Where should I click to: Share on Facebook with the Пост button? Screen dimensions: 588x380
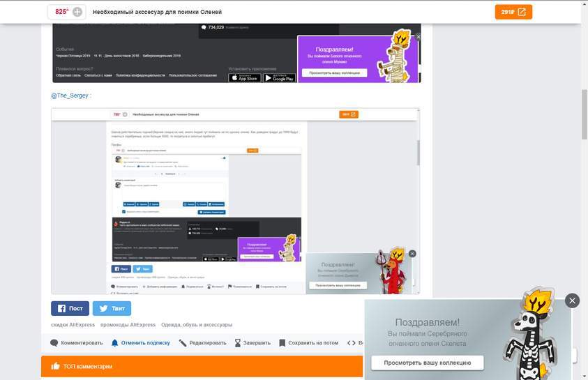70,308
